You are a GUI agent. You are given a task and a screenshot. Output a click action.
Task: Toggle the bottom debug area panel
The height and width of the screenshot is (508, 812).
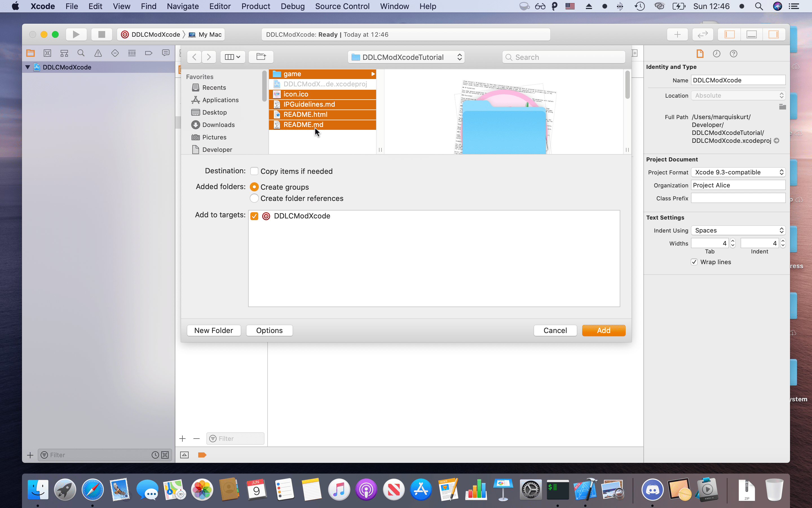tap(752, 34)
